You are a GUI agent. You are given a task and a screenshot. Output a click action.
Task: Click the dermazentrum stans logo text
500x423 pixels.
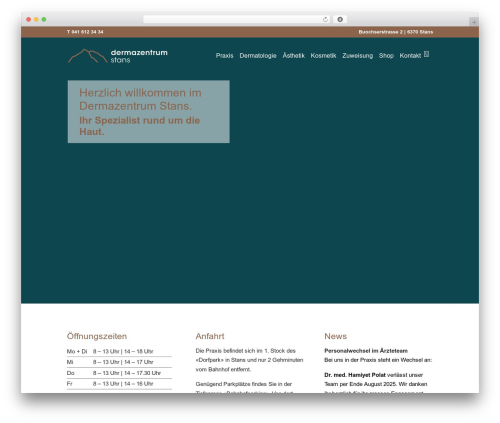coord(139,56)
